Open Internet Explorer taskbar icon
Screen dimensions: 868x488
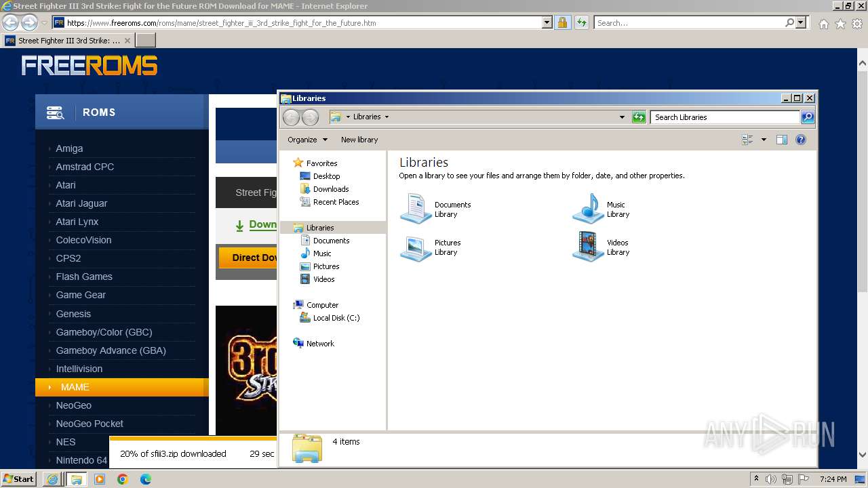tap(52, 479)
